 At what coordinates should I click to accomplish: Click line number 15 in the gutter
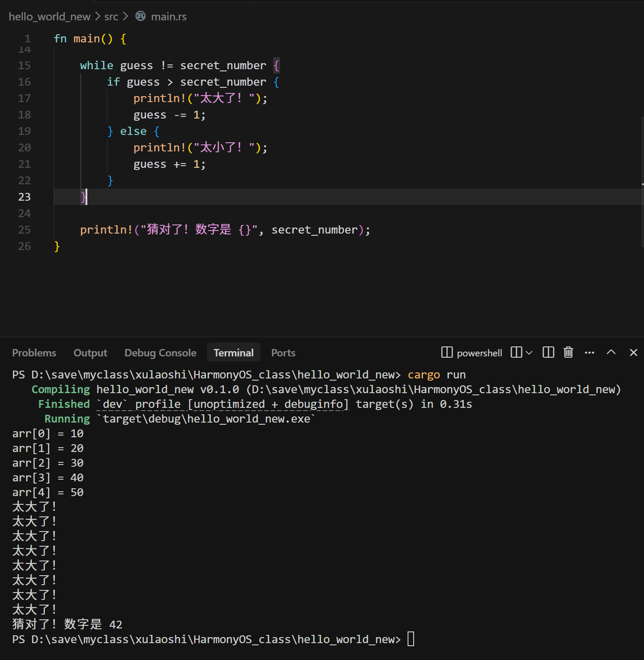[25, 65]
